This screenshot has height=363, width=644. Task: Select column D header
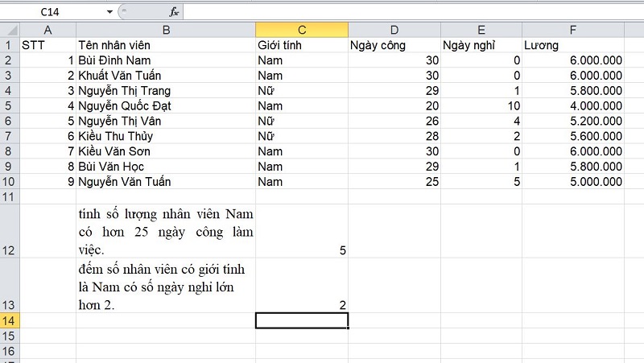click(394, 30)
